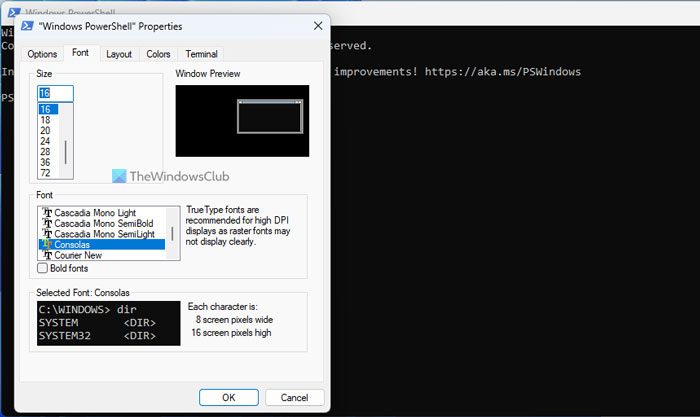The width and height of the screenshot is (700, 417).
Task: Select the Font tab
Action: tap(80, 53)
